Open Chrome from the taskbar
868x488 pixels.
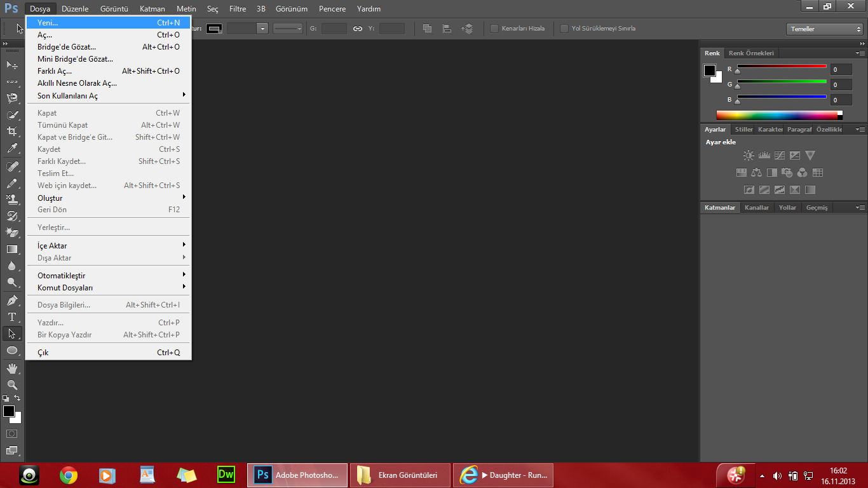click(69, 475)
